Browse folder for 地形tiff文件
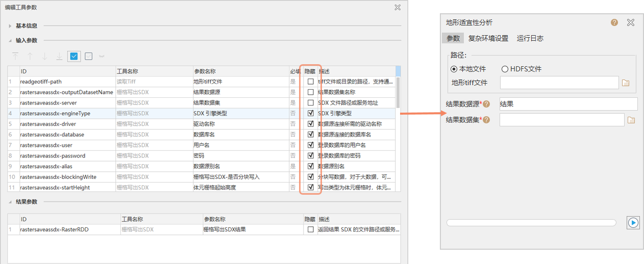The width and height of the screenshot is (644, 264). point(626,83)
